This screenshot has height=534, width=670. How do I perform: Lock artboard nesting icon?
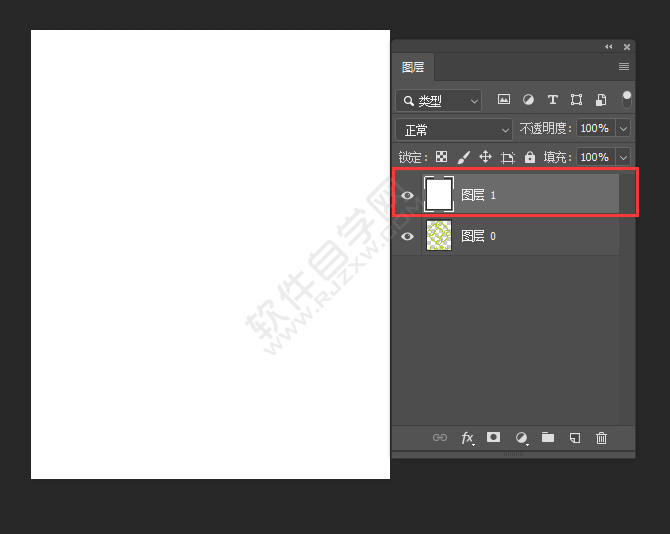(508, 158)
